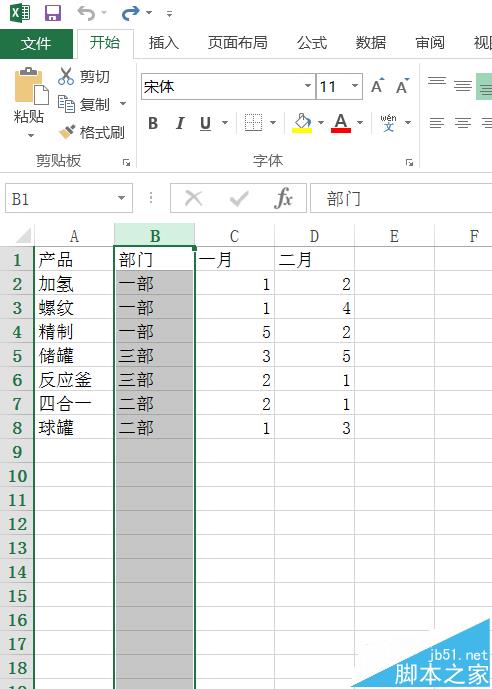Expand the font color dropdown arrow

pos(360,123)
